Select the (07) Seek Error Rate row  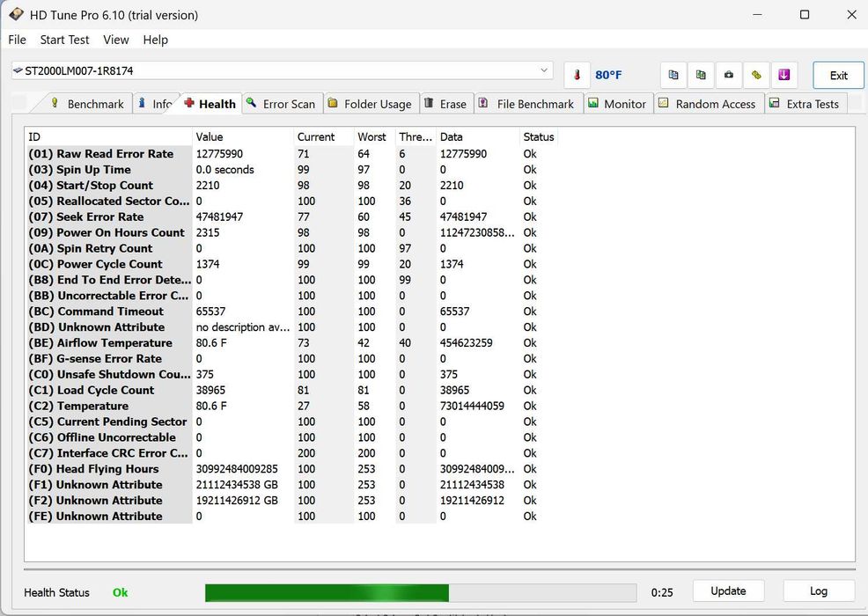point(291,217)
